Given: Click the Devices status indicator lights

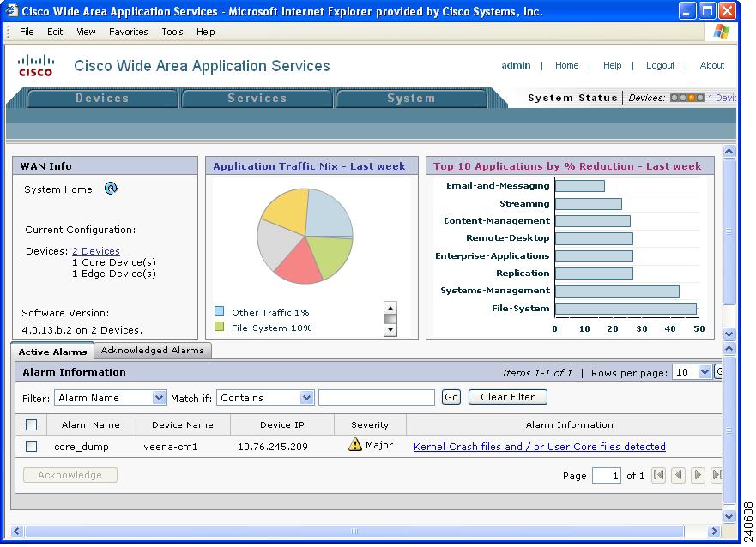Looking at the screenshot, I should [687, 98].
